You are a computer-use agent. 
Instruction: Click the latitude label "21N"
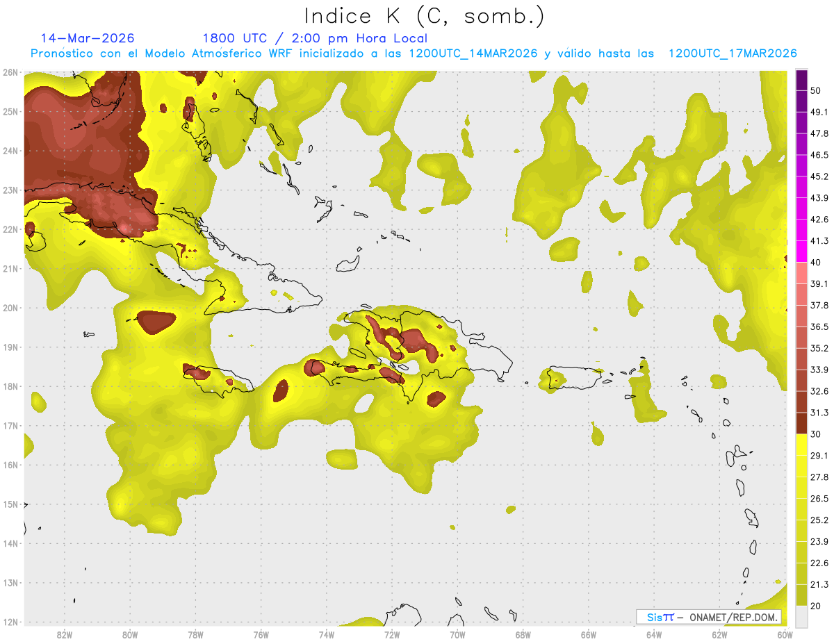[11, 268]
